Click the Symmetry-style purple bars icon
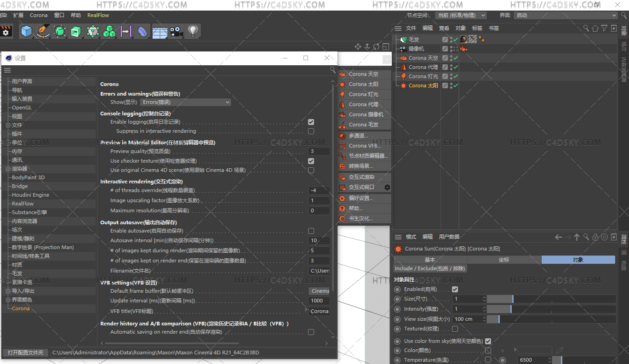 point(126,31)
